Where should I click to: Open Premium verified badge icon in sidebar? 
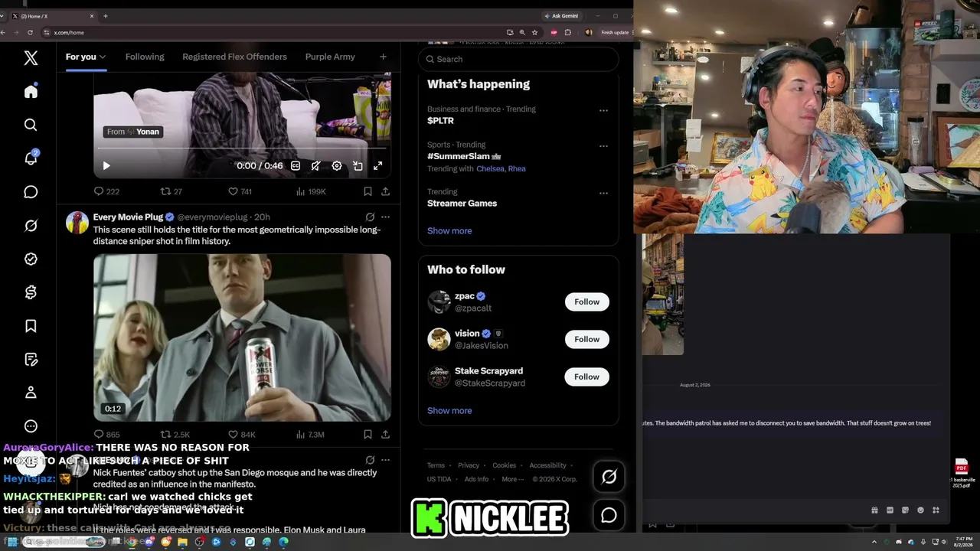[x=31, y=259]
